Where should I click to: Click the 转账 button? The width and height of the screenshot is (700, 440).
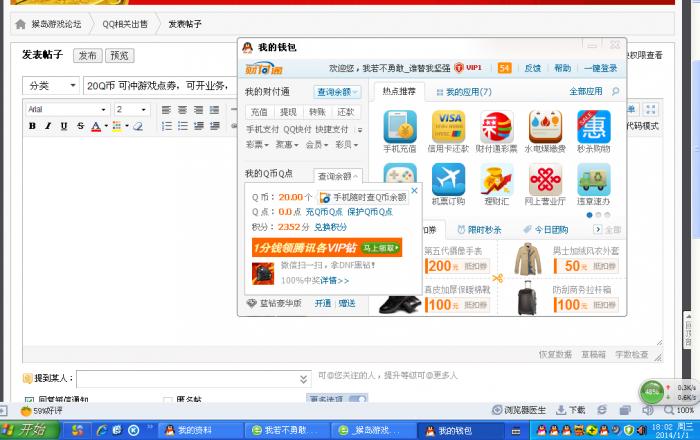click(317, 112)
